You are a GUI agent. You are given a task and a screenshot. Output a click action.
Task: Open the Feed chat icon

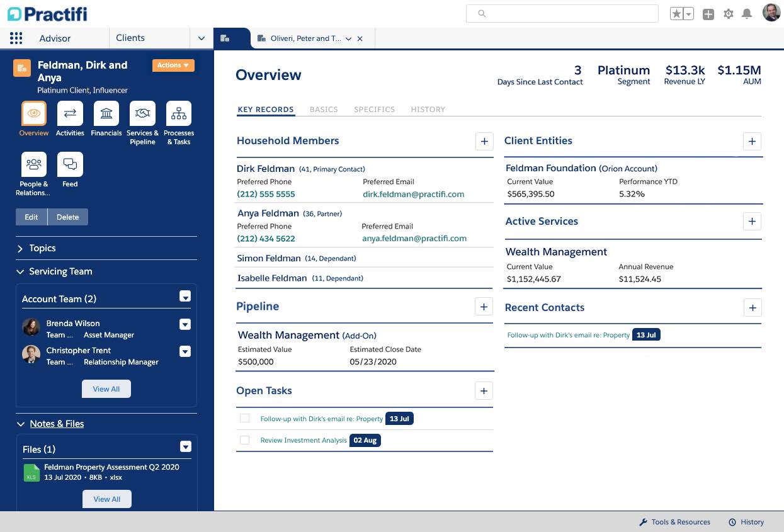(70, 164)
